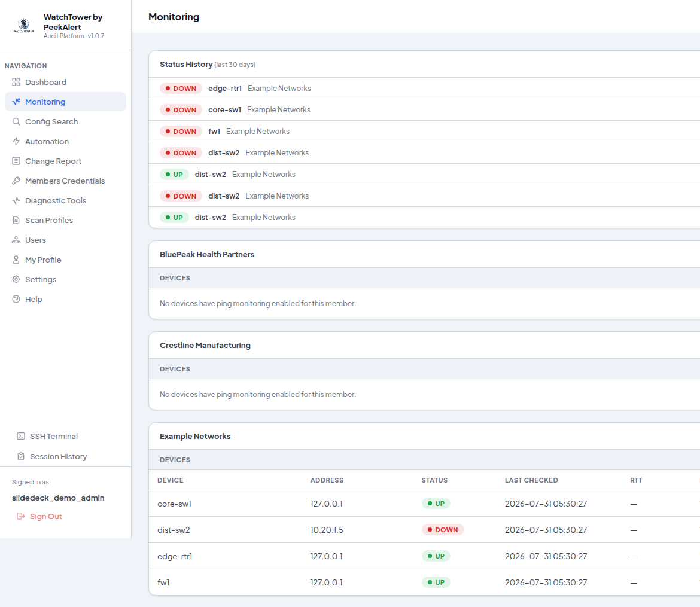Viewport: 700px width, 607px height.
Task: Open BluePeak Health Partners member link
Action: (x=206, y=254)
